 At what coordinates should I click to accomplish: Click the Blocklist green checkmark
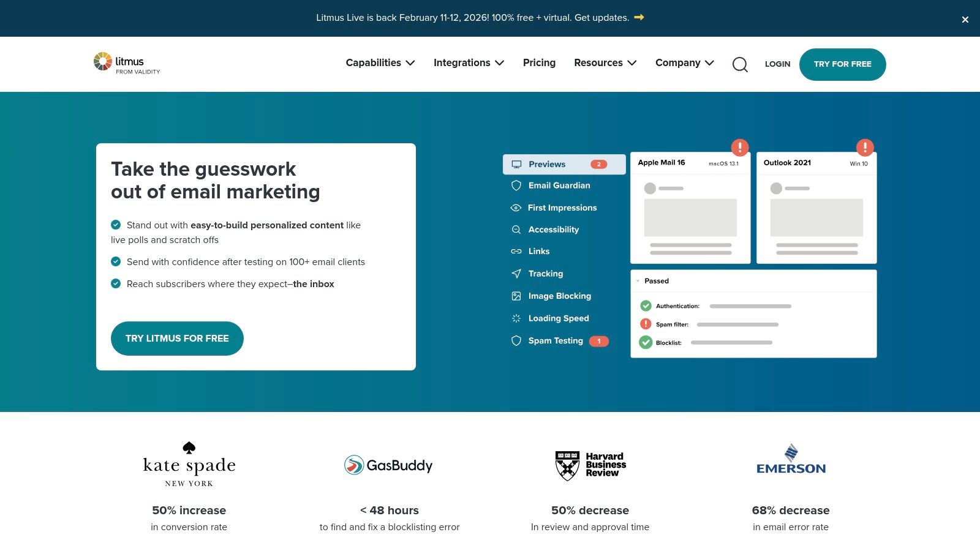click(x=646, y=343)
